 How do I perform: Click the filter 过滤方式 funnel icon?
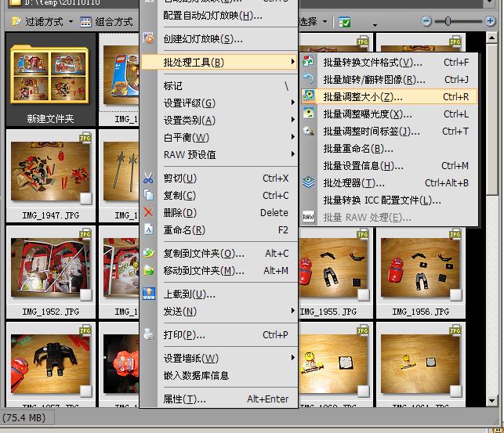(16, 21)
